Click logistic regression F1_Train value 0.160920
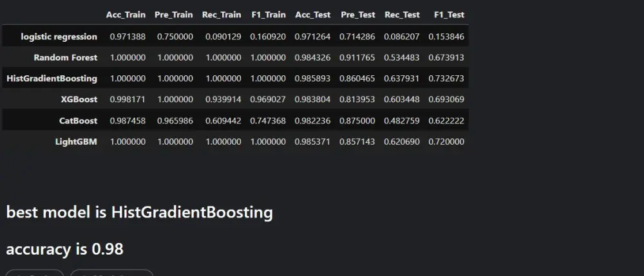 pyautogui.click(x=268, y=37)
